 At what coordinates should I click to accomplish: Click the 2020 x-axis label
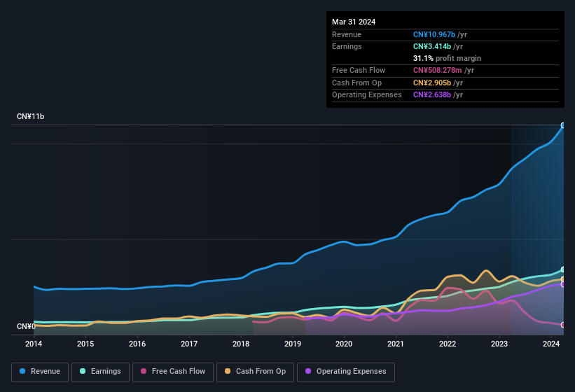(x=344, y=344)
